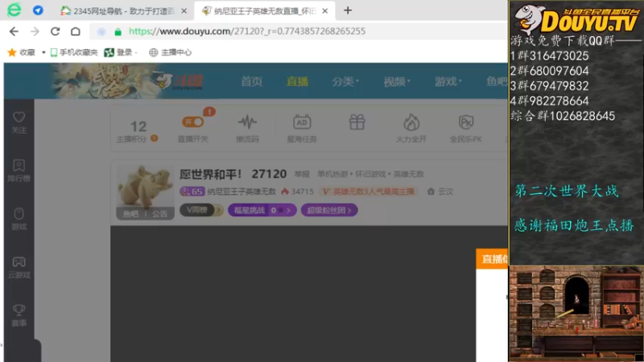Open the 英雄无敌 category link
This screenshot has height=362, width=644.
(409, 174)
